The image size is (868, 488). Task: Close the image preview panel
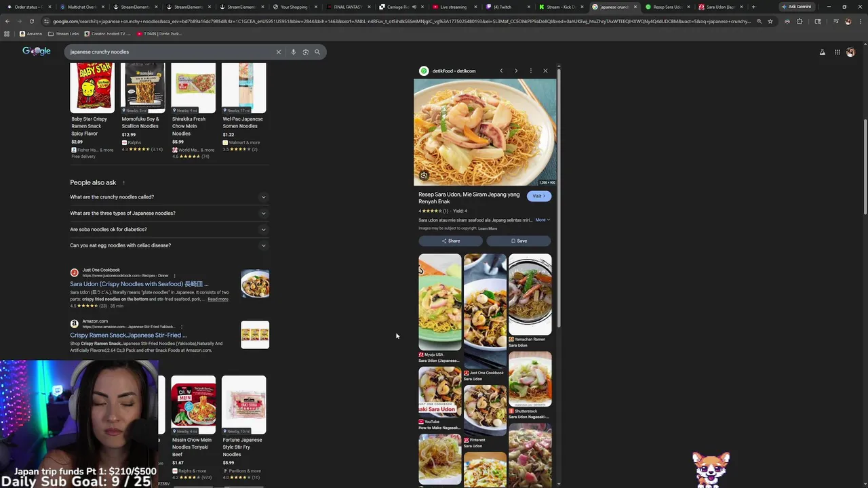point(545,70)
